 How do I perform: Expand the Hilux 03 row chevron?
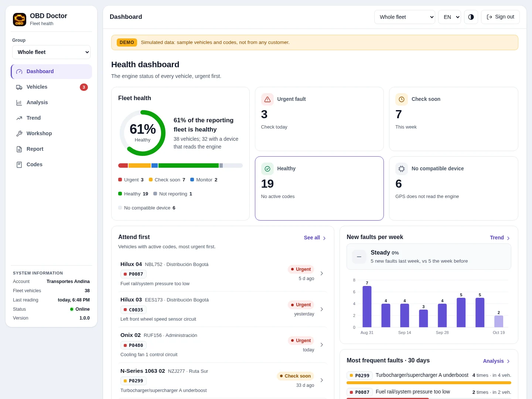click(x=322, y=309)
